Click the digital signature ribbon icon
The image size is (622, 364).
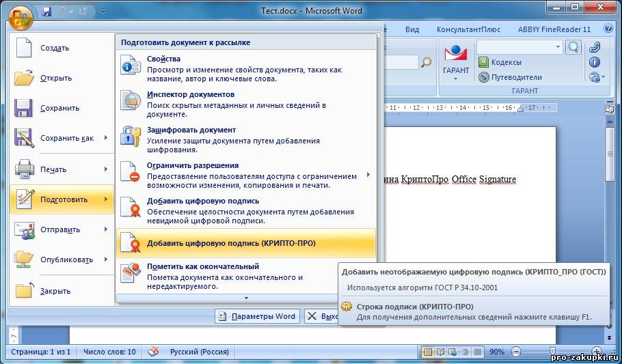point(131,207)
